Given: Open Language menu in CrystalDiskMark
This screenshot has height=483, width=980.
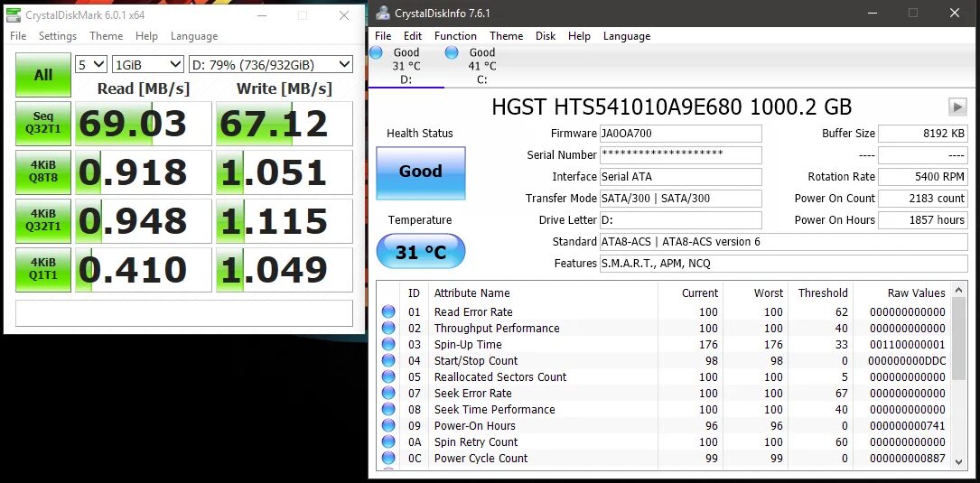Looking at the screenshot, I should [194, 35].
